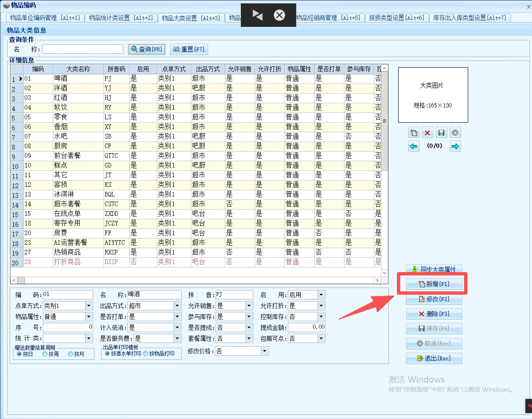Click the horizontal scrollbar of the table
This screenshot has height=419, width=532.
pos(196,280)
